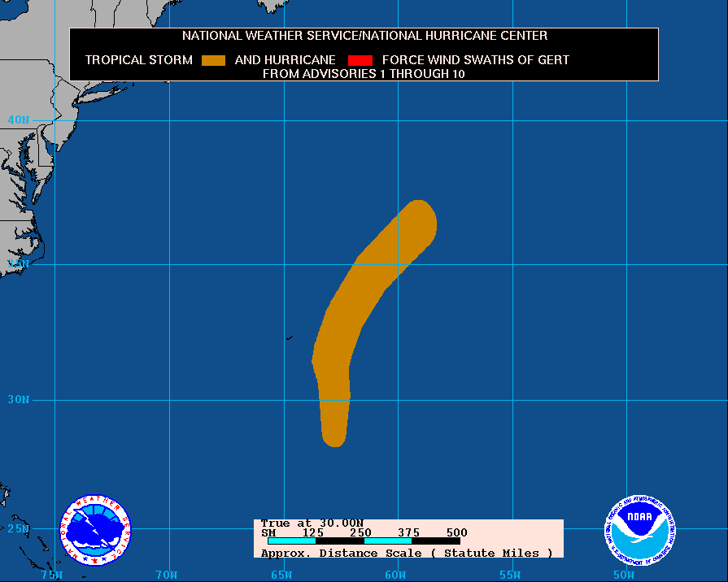The width and height of the screenshot is (728, 582).
Task: Click the '500' mark on distance scale
Action: coord(457,532)
